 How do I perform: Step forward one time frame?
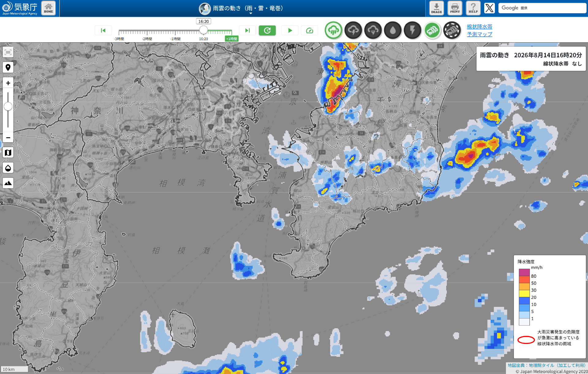(x=247, y=30)
